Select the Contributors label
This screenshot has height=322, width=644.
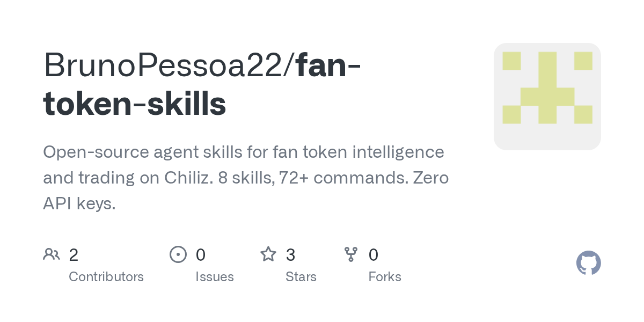(106, 277)
